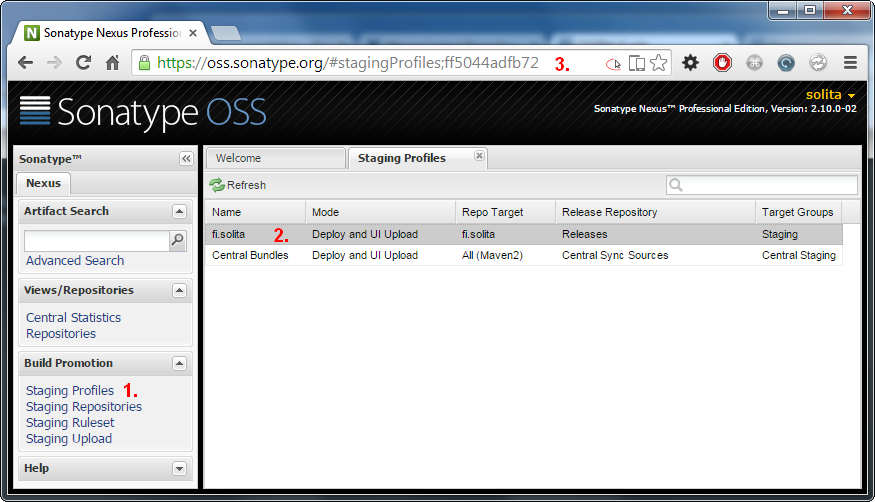Screen dimensions: 875x502
Task: Close the Sonatype Nexus browser tab
Action: click(x=193, y=33)
